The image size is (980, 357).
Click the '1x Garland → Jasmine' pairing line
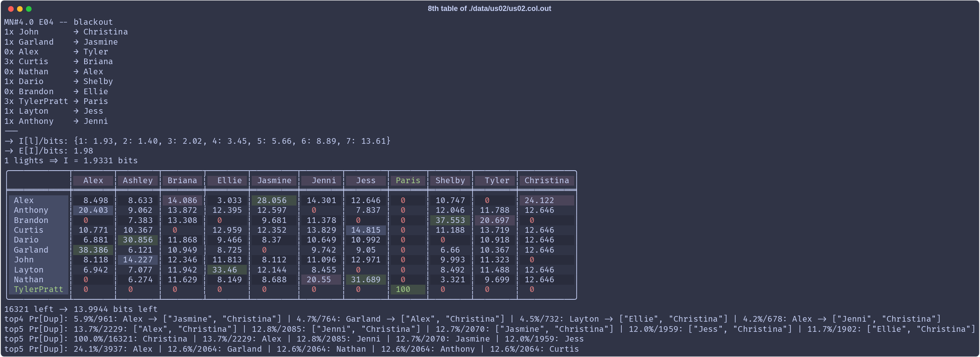point(61,42)
